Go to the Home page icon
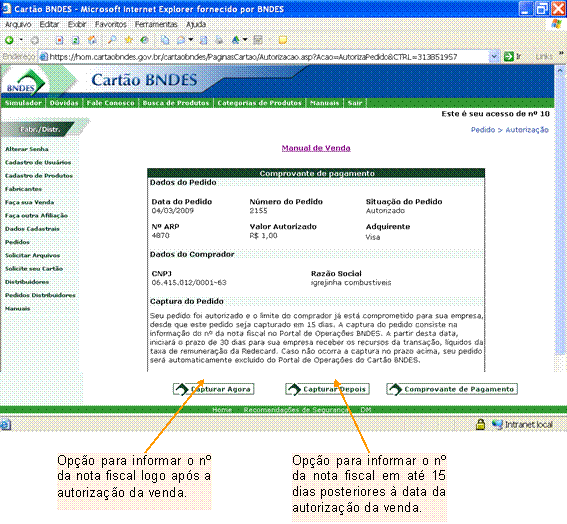Screen dimensions: 567x524 pyautogui.click(x=92, y=40)
